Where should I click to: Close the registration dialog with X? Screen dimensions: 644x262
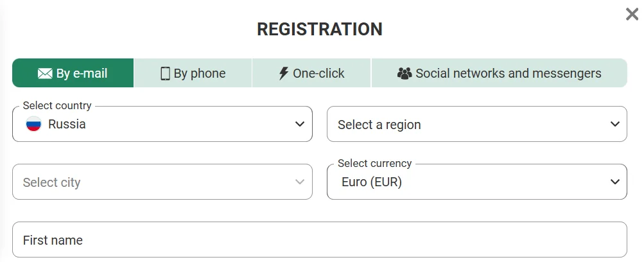(x=632, y=14)
